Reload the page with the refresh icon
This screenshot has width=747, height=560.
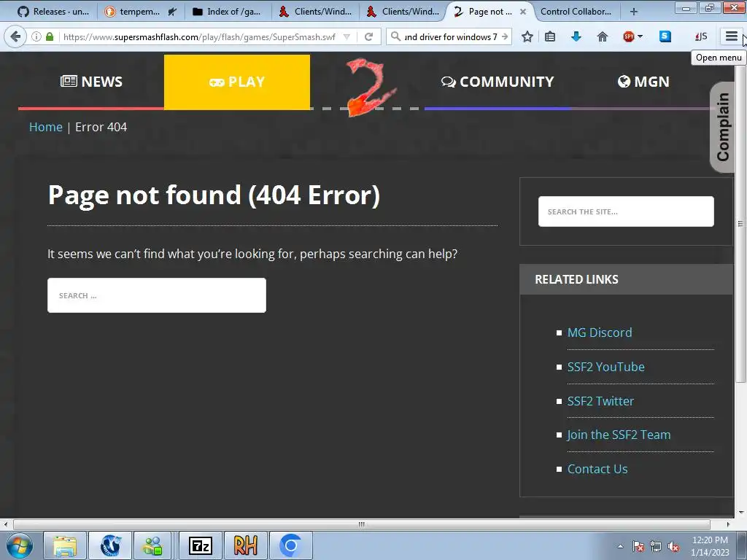[x=368, y=36]
